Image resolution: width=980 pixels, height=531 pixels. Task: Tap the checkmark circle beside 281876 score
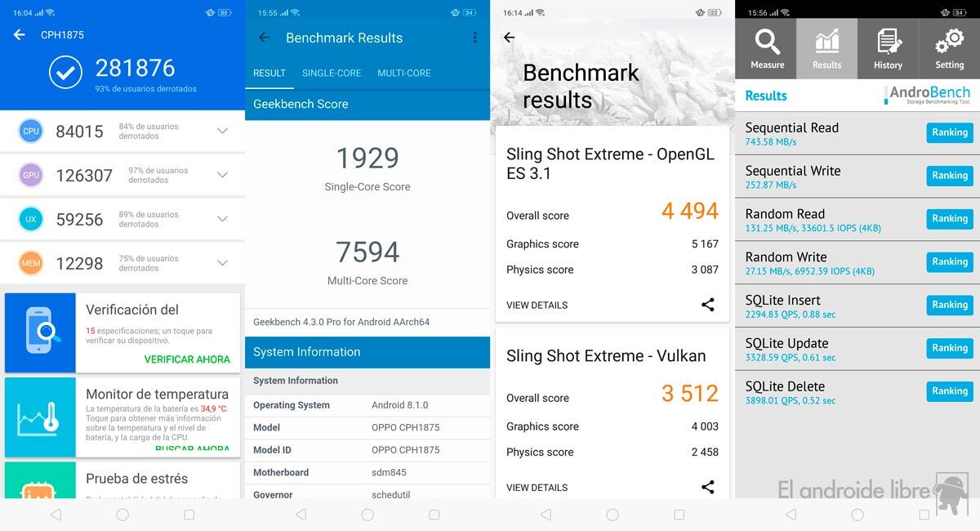point(65,73)
